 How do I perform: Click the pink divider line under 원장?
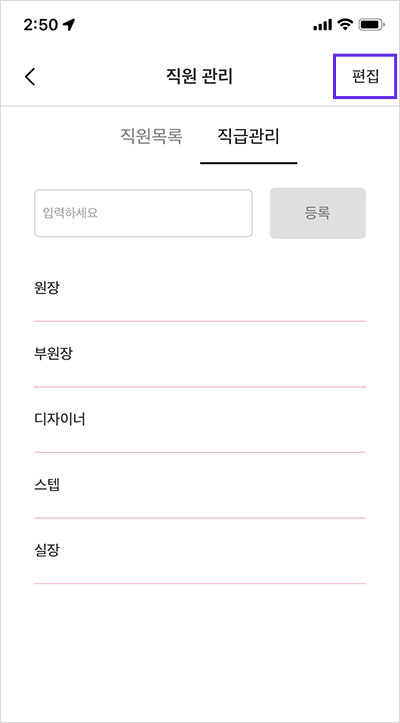(200, 321)
